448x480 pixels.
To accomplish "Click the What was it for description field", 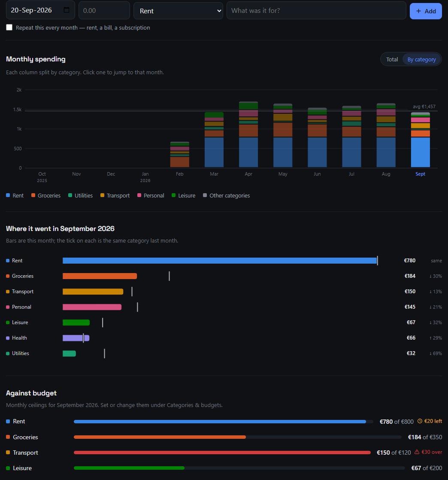I will click(x=316, y=10).
